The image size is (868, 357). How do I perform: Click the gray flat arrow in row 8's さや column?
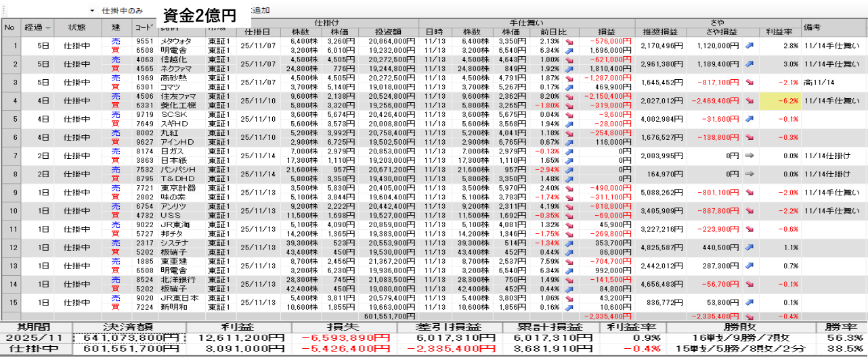pos(750,174)
